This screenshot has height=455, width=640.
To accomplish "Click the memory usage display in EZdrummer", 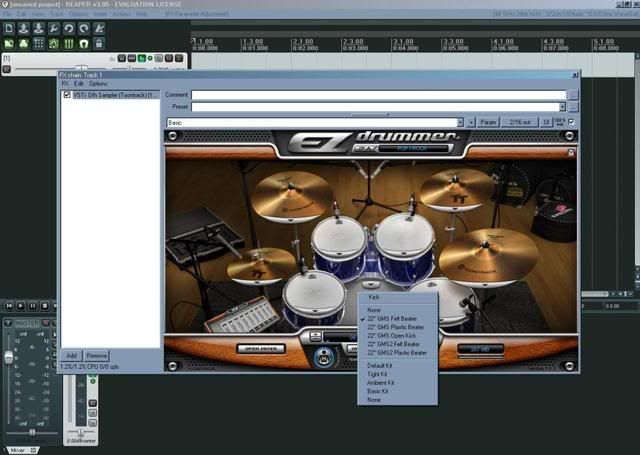I will (480, 349).
